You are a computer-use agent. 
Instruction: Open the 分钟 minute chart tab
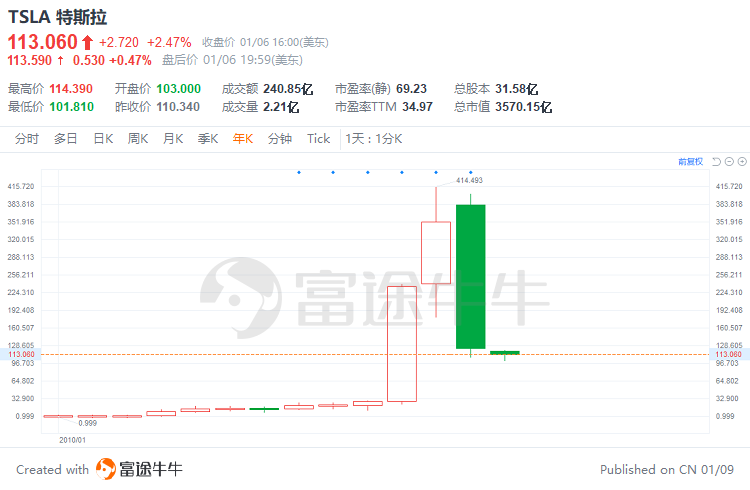pos(280,139)
